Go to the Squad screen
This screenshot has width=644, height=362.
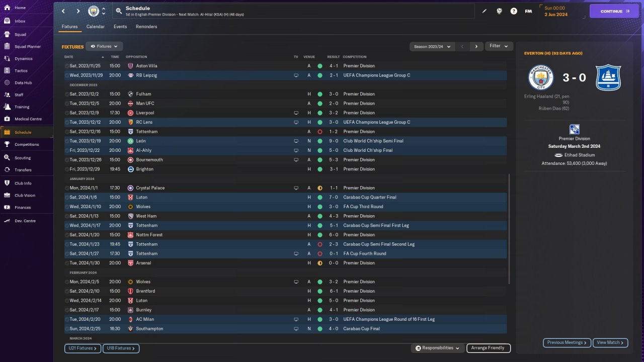(20, 35)
